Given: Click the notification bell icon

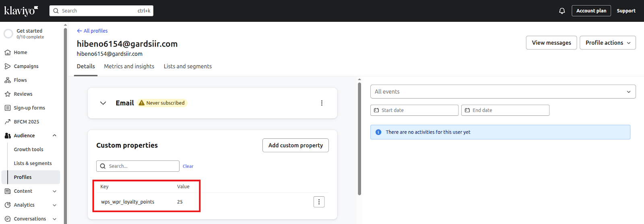Looking at the screenshot, I should coord(562,11).
